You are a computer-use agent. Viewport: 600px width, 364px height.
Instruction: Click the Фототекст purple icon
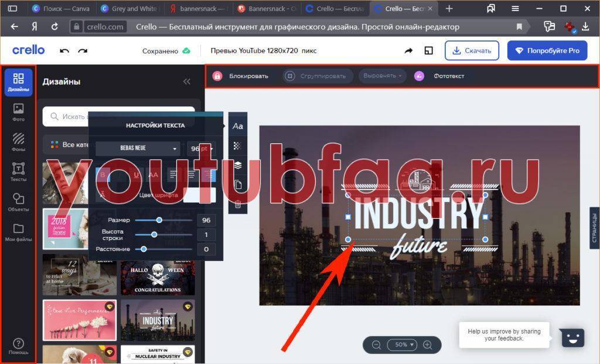(419, 75)
